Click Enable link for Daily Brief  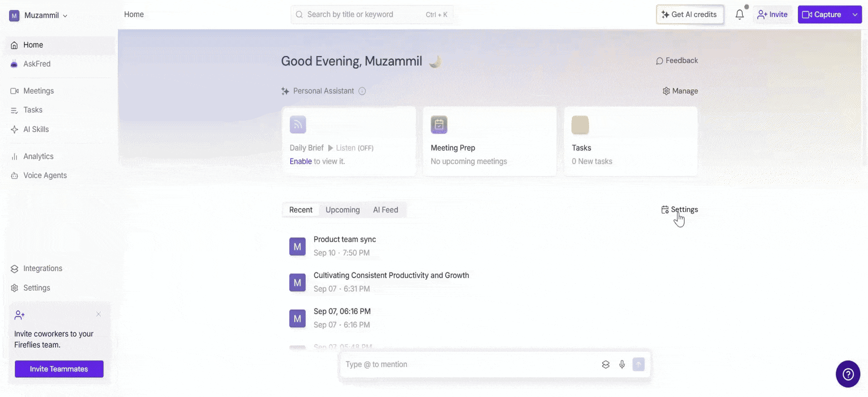point(301,161)
